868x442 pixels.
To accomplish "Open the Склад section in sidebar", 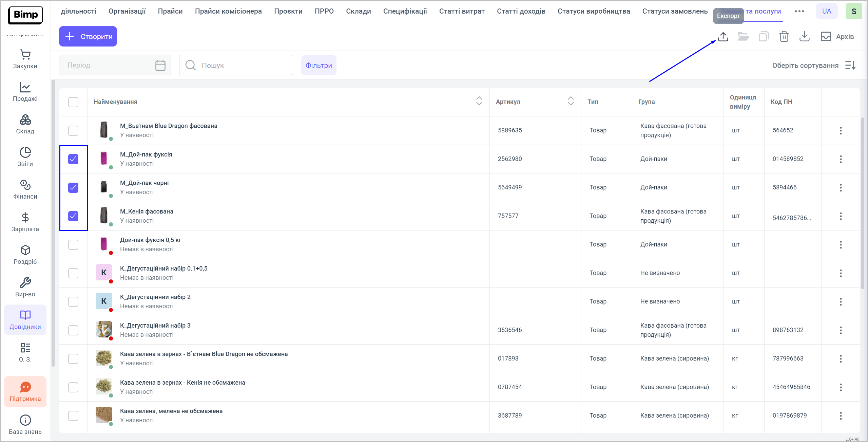I will (x=25, y=124).
